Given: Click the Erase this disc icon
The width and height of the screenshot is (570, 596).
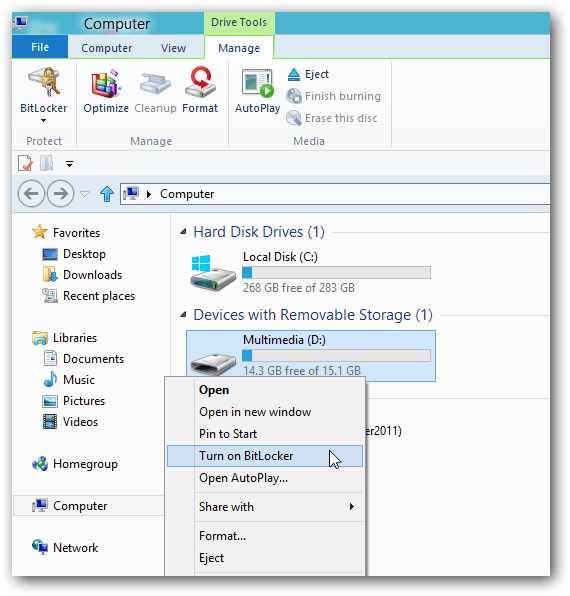Looking at the screenshot, I should coord(294,118).
